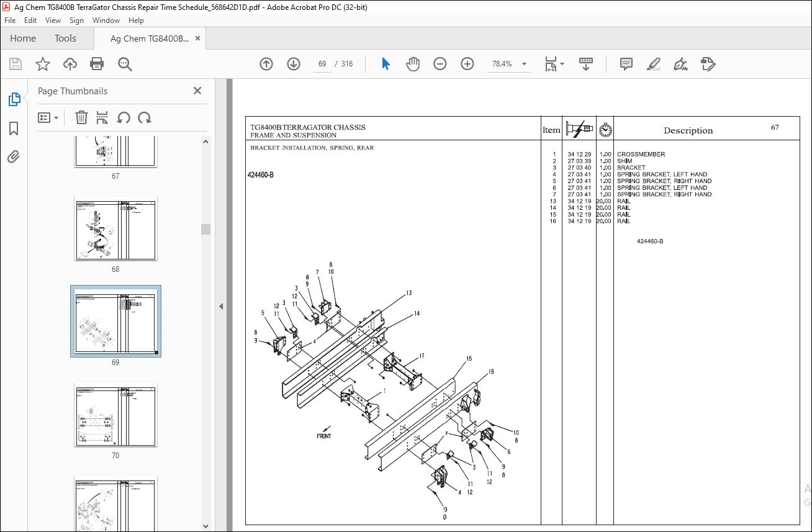Open the Window menu
This screenshot has width=812, height=532.
click(106, 20)
